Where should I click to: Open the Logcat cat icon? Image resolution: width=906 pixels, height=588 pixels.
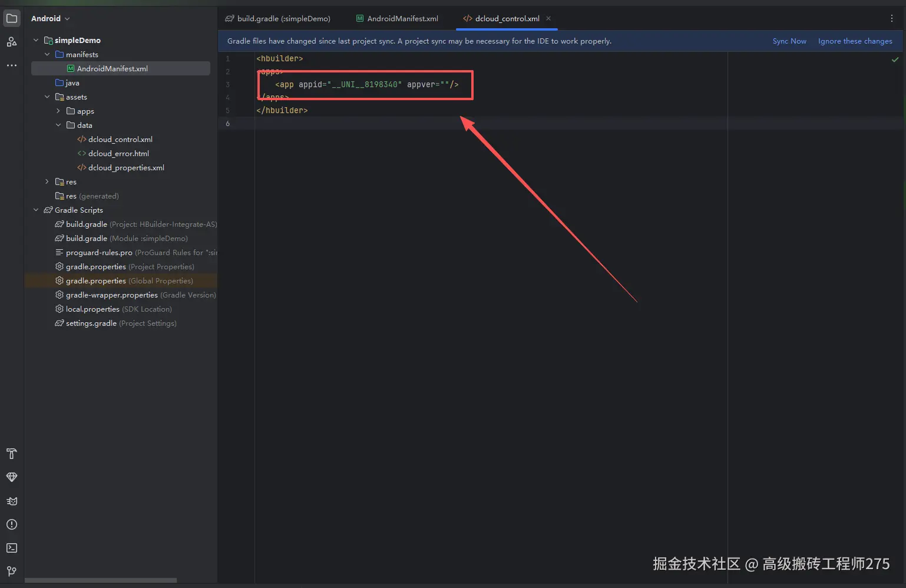click(12, 501)
